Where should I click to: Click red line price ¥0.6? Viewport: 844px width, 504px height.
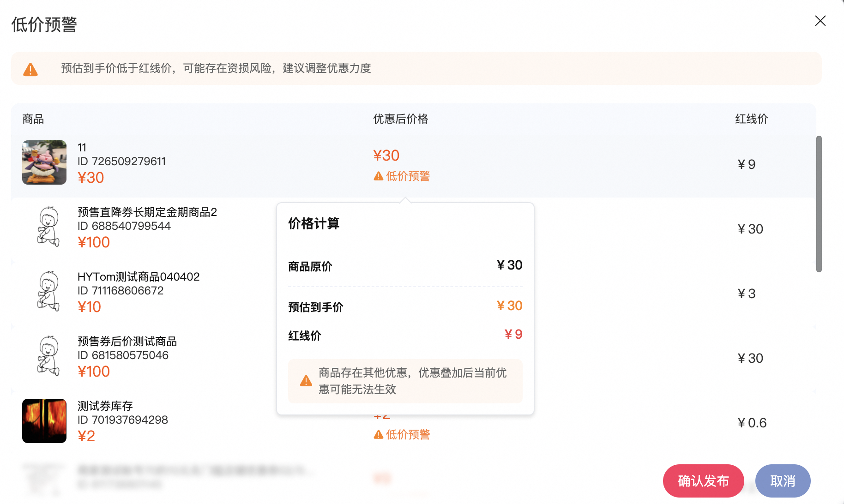(752, 423)
